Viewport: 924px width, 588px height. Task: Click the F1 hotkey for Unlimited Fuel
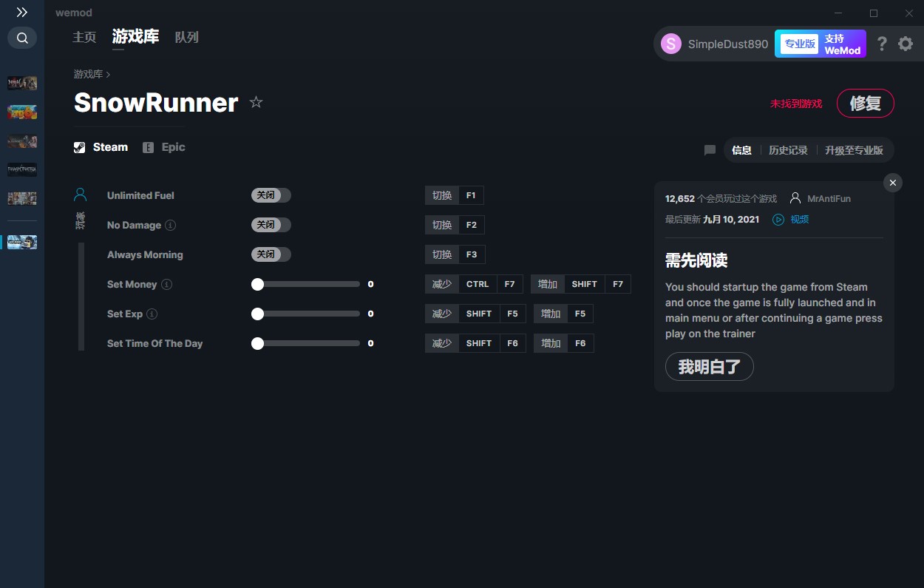pos(471,195)
